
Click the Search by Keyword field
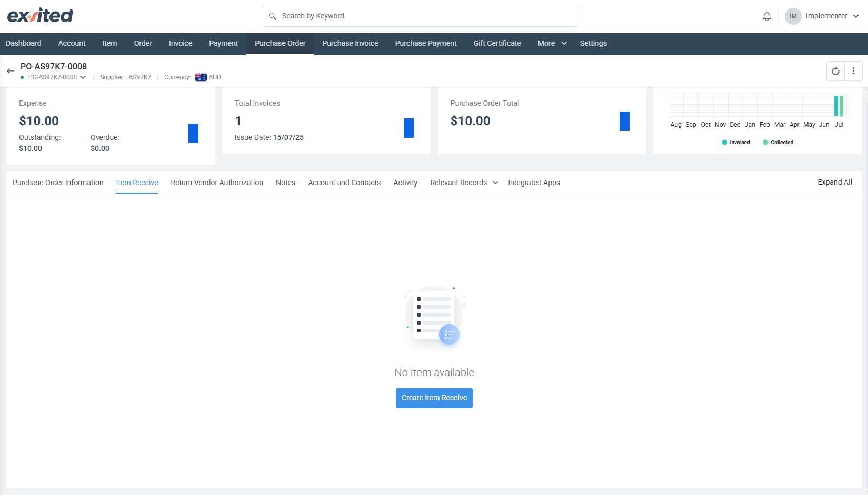pyautogui.click(x=421, y=16)
